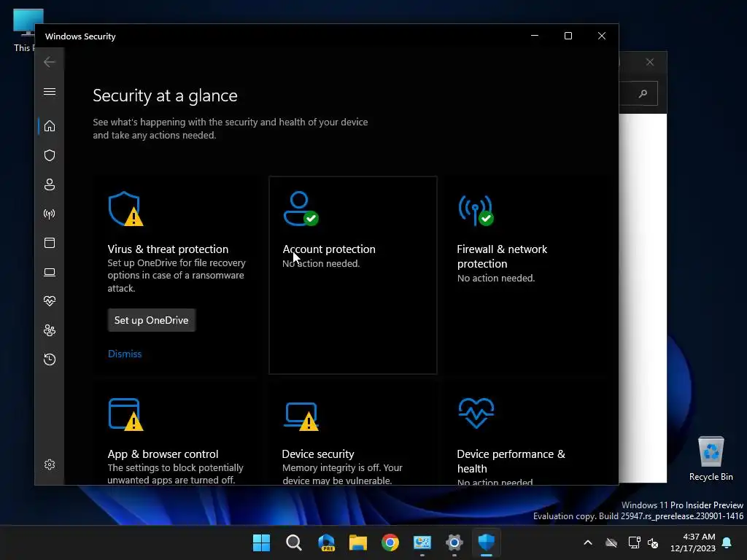Open notifications bell in taskbar
747x560 pixels.
(x=727, y=542)
